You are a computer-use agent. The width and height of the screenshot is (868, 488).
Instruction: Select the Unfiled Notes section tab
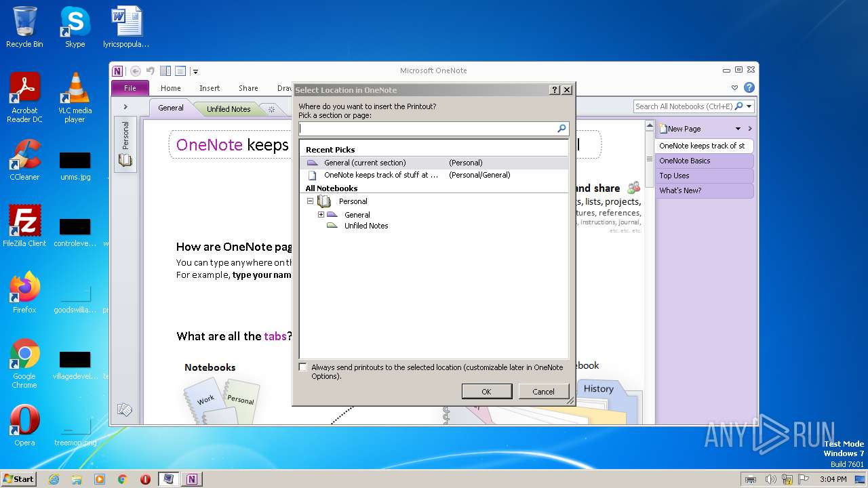pyautogui.click(x=229, y=108)
